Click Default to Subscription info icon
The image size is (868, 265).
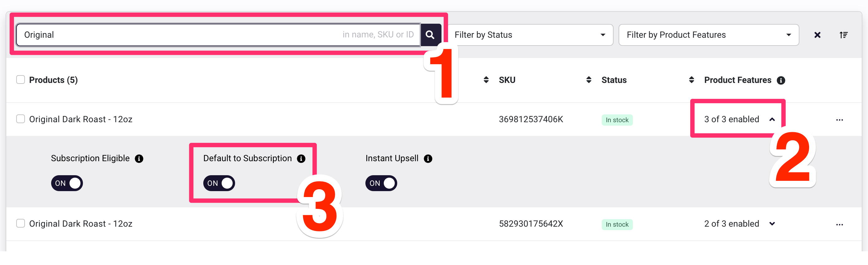pos(301,159)
